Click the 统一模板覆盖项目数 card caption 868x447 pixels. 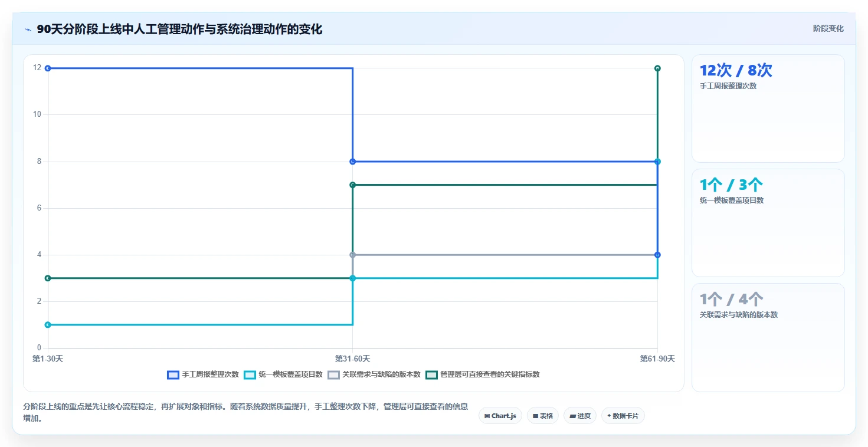(x=732, y=201)
